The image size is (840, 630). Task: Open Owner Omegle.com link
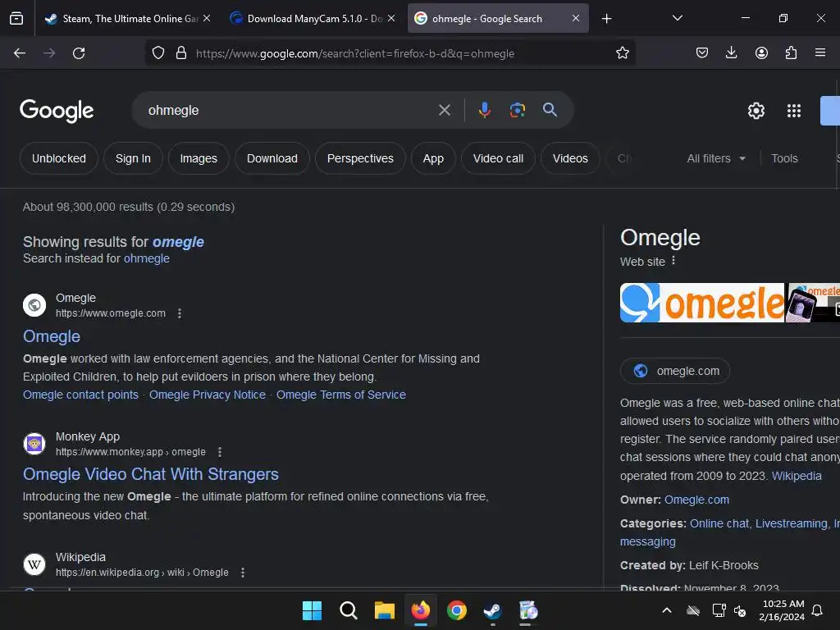click(696, 500)
